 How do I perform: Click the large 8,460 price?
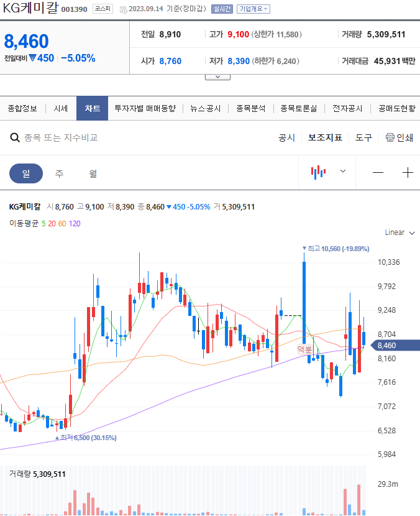(x=26, y=42)
